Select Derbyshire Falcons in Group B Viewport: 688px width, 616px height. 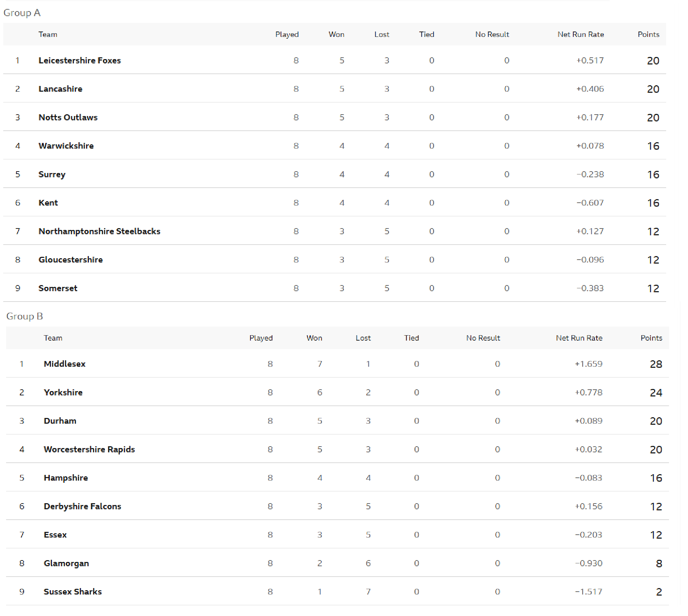click(x=82, y=506)
